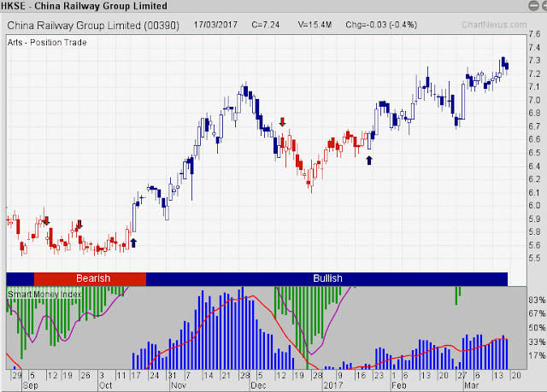This screenshot has height=392, width=547.
Task: Click the 83% level on indicator axis
Action: [537, 300]
